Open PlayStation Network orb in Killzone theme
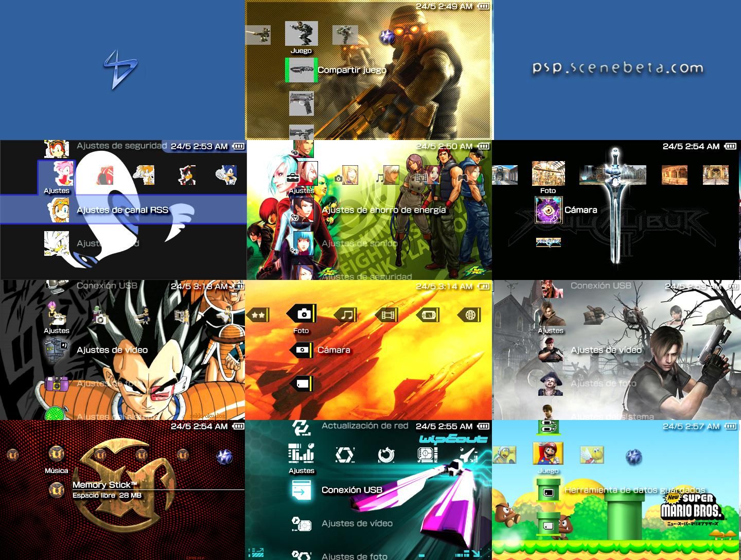This screenshot has height=560, width=741. pos(387,36)
